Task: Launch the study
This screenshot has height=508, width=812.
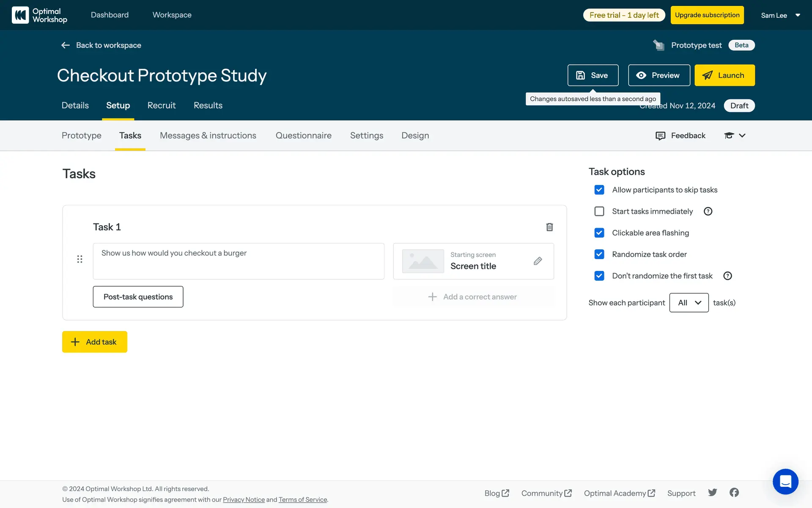Action: pyautogui.click(x=724, y=75)
